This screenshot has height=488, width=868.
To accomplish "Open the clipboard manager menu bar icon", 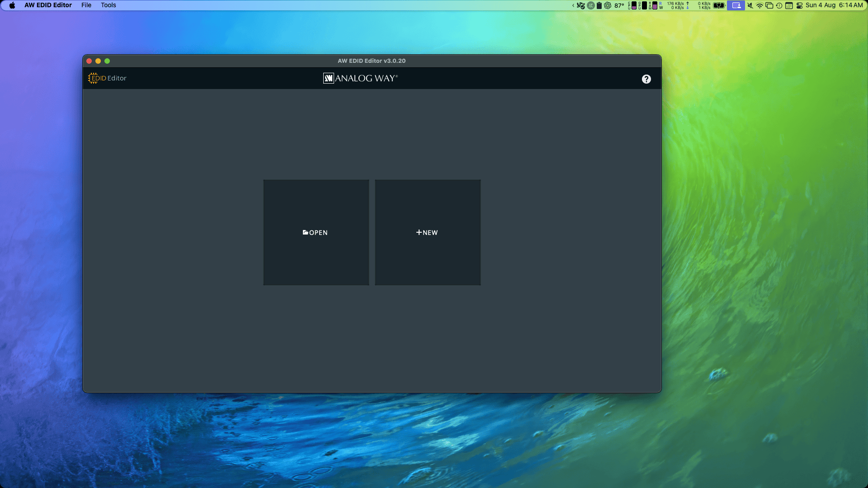I will click(x=599, y=5).
